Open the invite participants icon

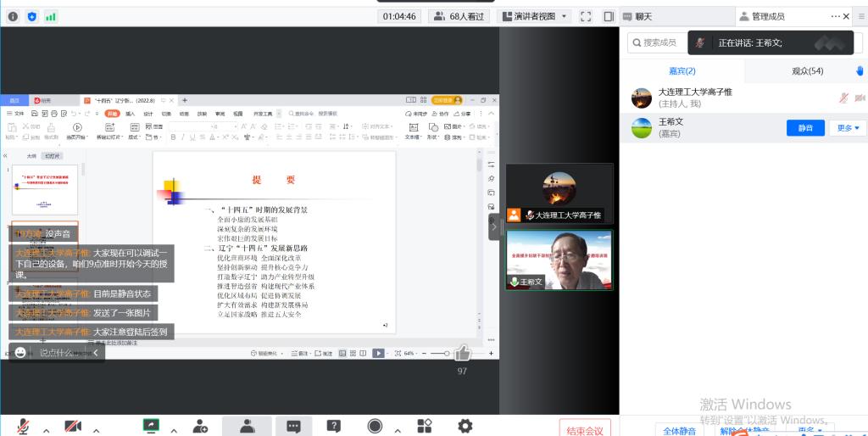(200, 426)
